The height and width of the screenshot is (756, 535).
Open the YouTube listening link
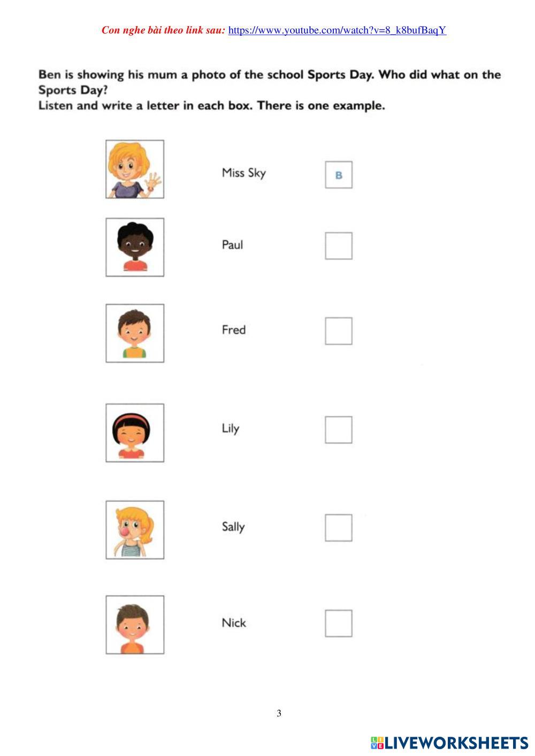(337, 30)
